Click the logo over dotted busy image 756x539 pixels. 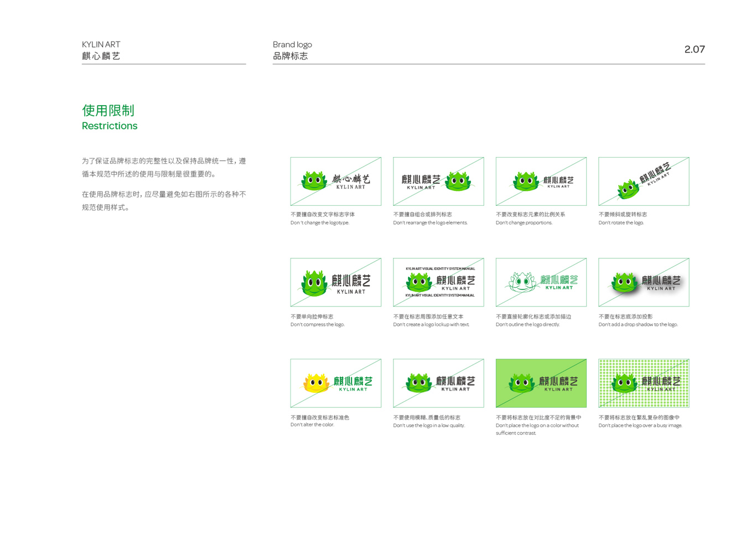coord(644,383)
